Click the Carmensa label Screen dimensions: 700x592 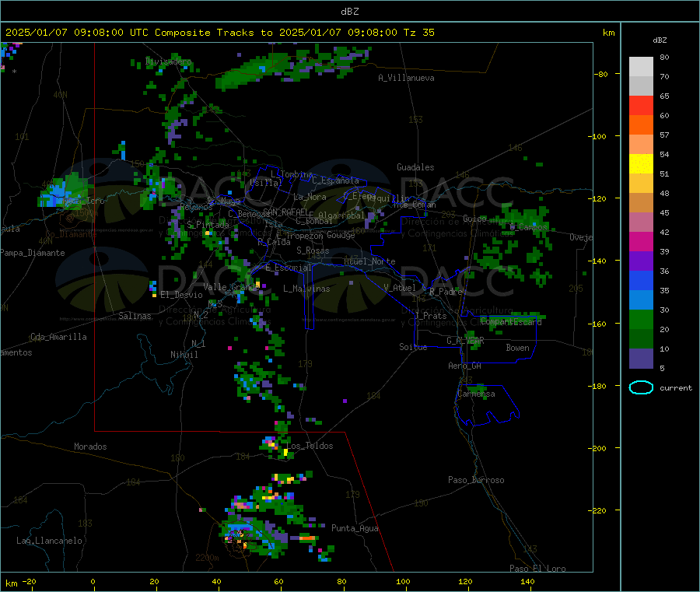click(x=476, y=394)
